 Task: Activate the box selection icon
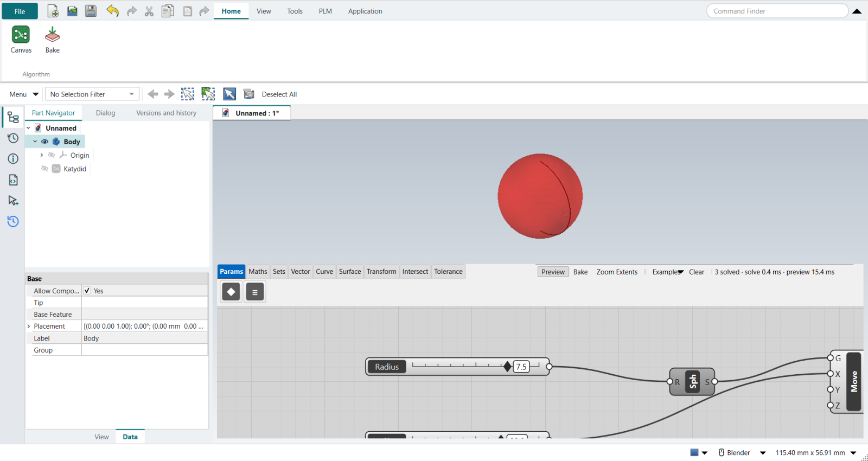[x=188, y=94]
